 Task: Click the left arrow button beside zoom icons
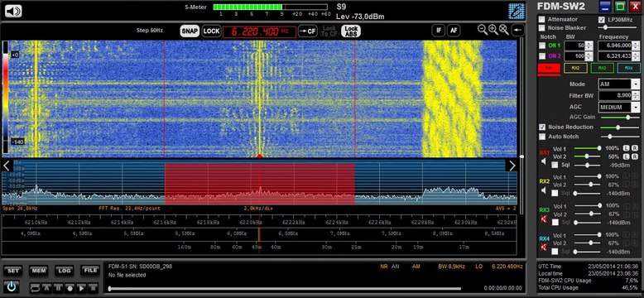518,30
